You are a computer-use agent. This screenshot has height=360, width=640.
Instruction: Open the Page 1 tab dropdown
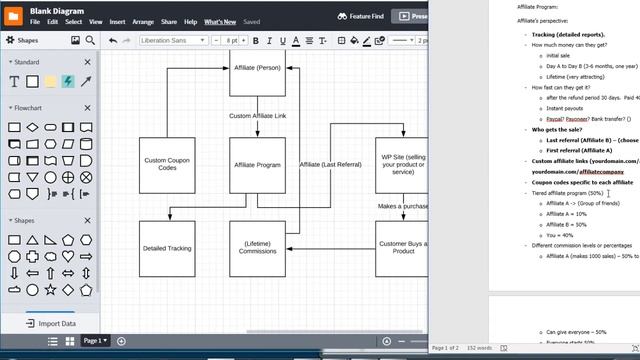(96, 340)
